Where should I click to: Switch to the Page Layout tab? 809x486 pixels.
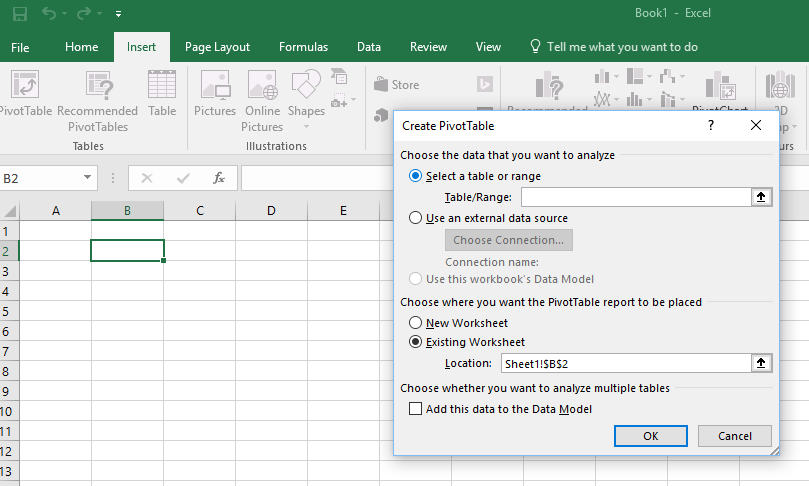click(217, 47)
